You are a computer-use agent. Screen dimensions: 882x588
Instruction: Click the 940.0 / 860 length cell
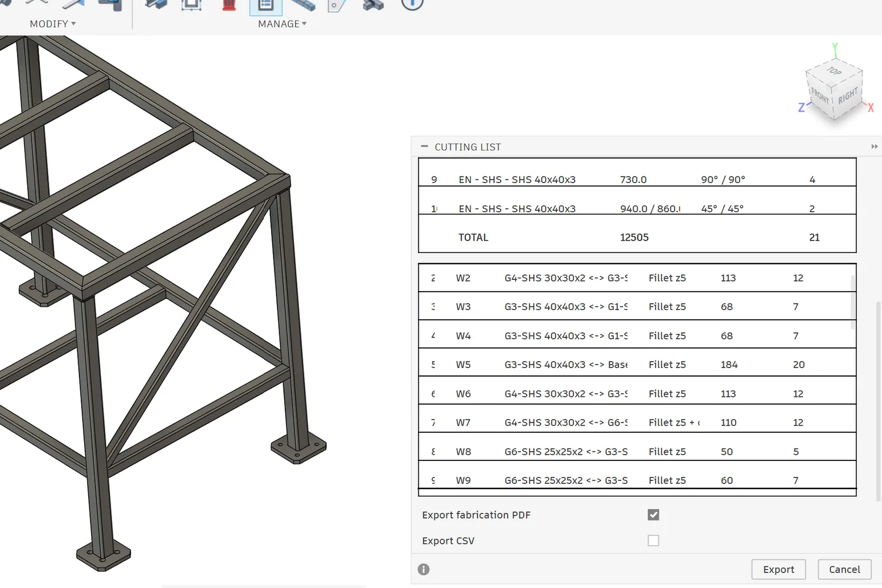(x=650, y=209)
